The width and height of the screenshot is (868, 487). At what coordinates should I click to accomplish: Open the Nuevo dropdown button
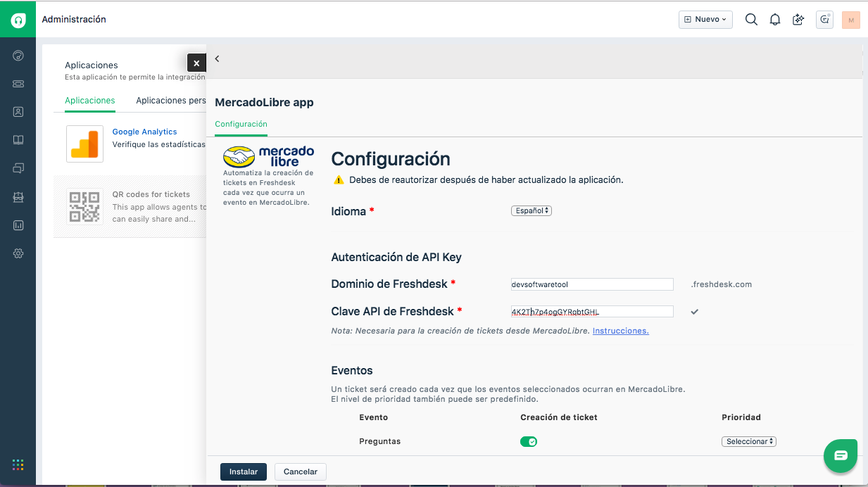coord(705,20)
